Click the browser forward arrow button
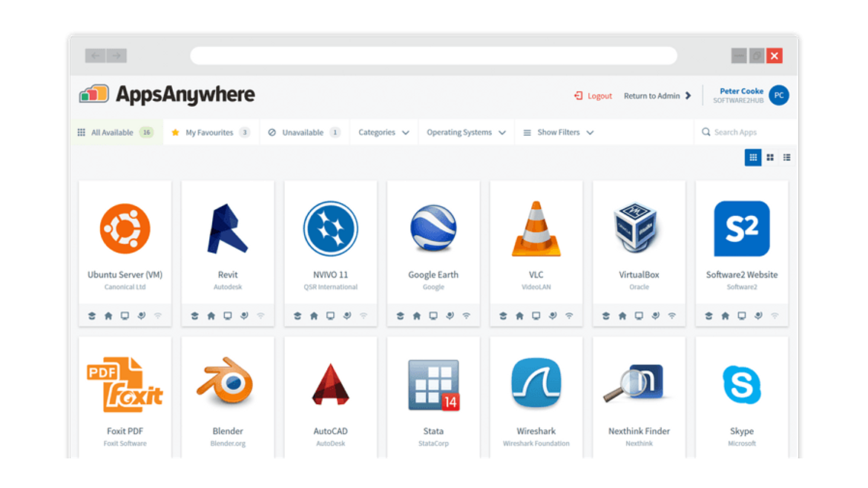Image resolution: width=868 pixels, height=488 pixels. [x=116, y=56]
